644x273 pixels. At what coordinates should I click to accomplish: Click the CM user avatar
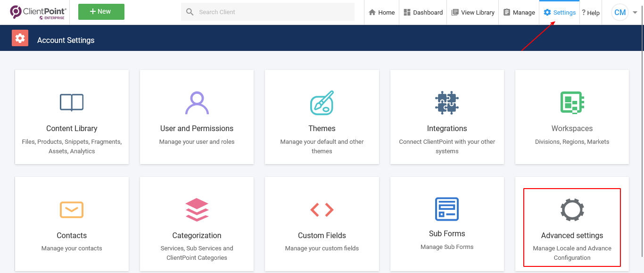620,12
